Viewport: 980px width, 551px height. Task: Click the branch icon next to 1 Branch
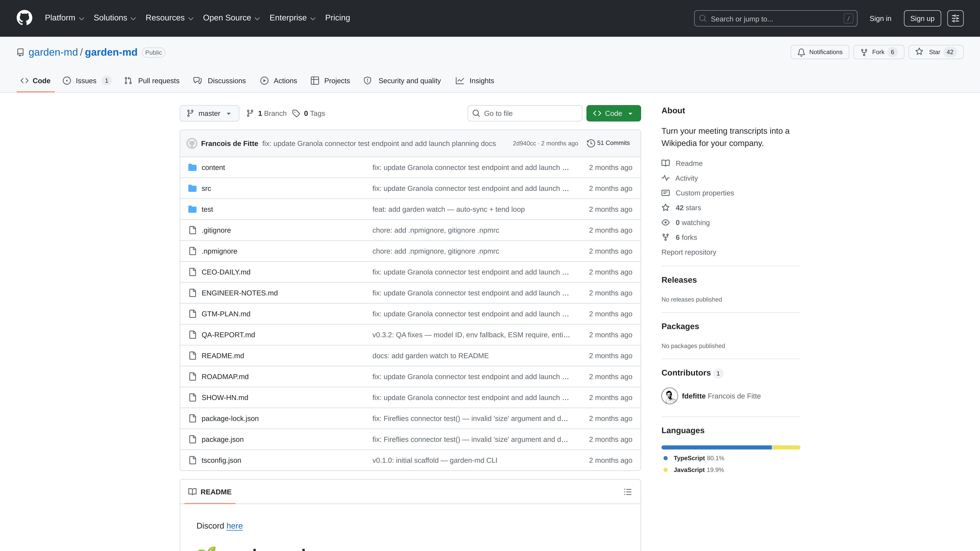(x=250, y=113)
